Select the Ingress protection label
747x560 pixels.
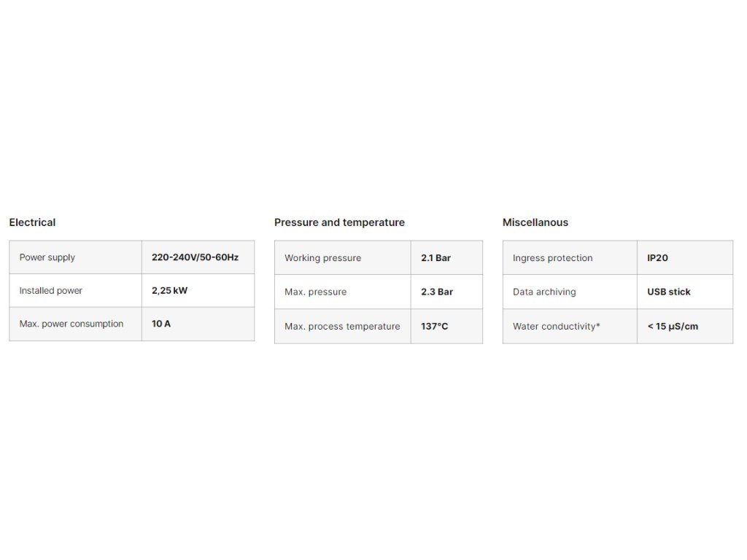coord(552,258)
